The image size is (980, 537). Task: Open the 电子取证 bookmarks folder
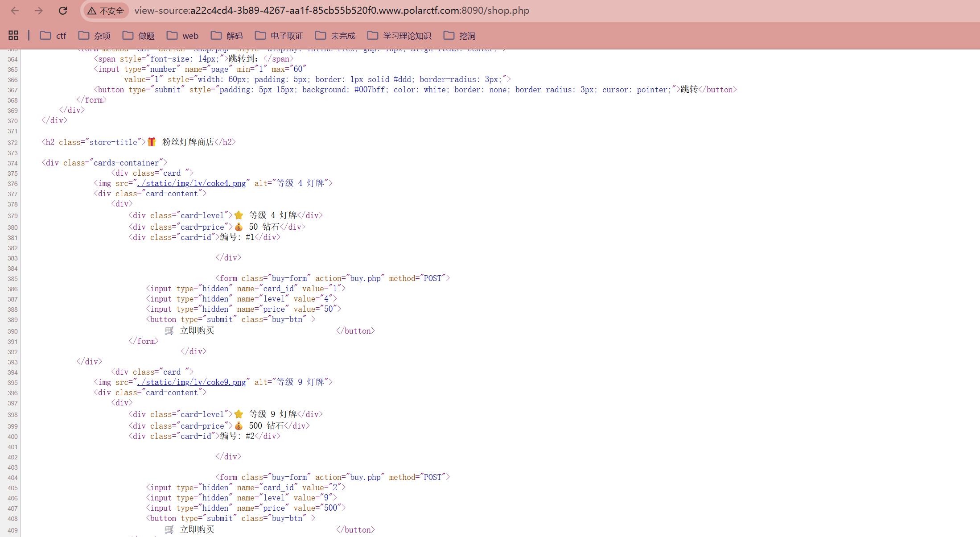click(x=279, y=36)
